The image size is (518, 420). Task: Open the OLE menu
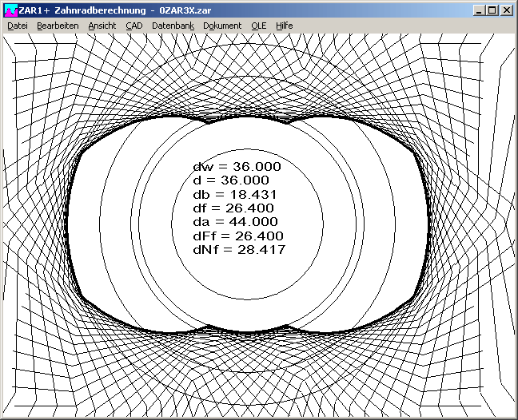coord(258,26)
